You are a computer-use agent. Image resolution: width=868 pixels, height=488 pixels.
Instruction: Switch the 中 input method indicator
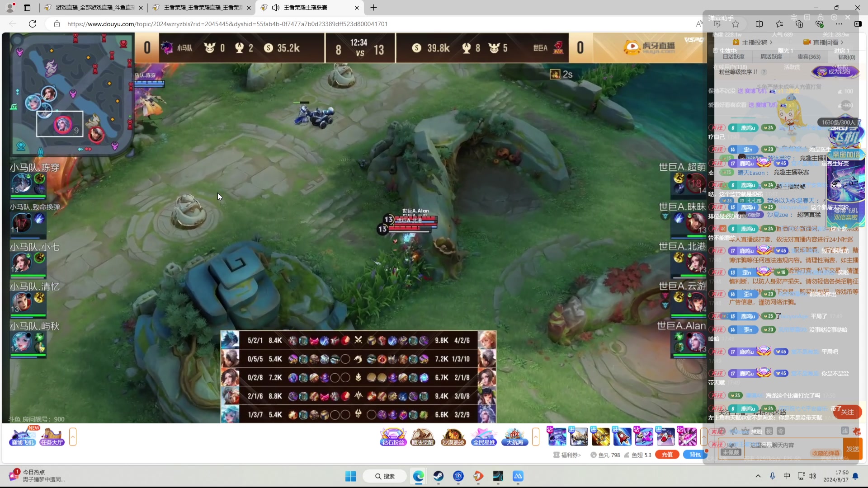(x=787, y=476)
